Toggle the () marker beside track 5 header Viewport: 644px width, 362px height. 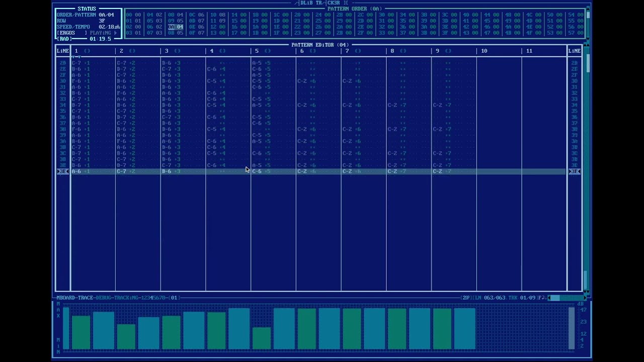(268, 51)
